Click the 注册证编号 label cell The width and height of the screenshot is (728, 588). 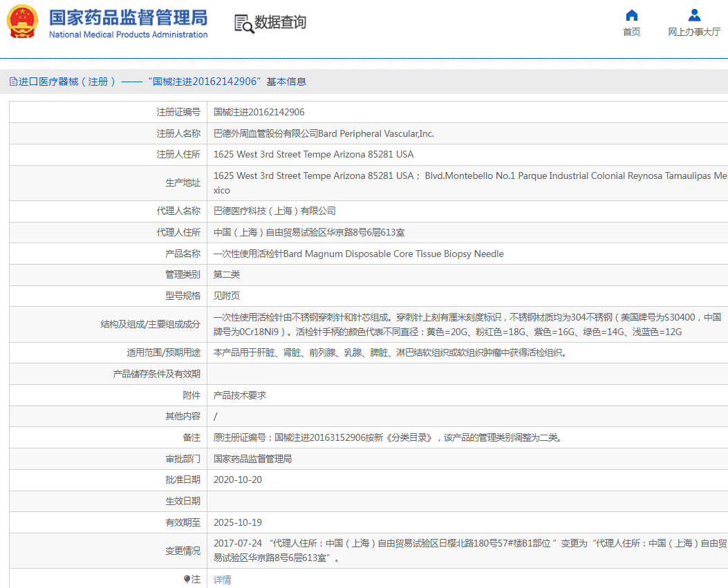[178, 113]
